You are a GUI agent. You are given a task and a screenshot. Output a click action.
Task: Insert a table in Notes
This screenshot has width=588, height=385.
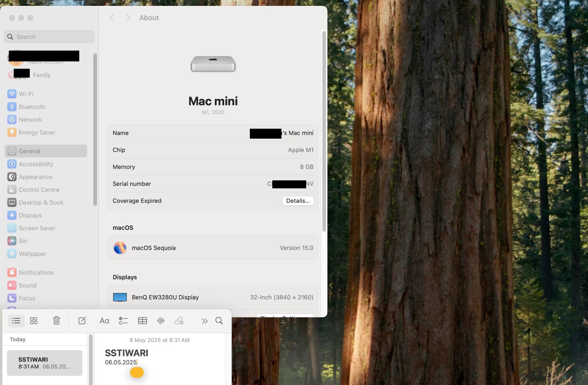click(143, 321)
